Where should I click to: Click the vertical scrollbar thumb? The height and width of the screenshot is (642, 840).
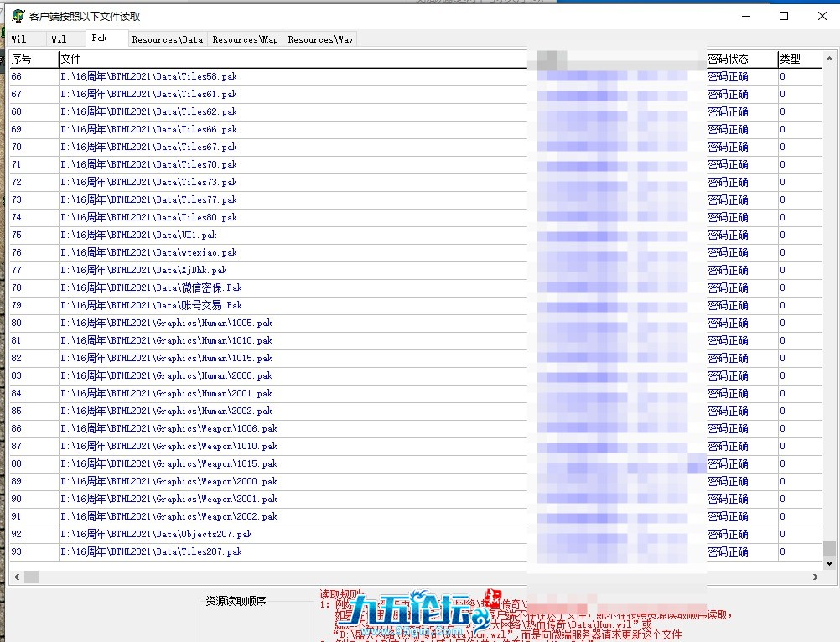coord(829,549)
